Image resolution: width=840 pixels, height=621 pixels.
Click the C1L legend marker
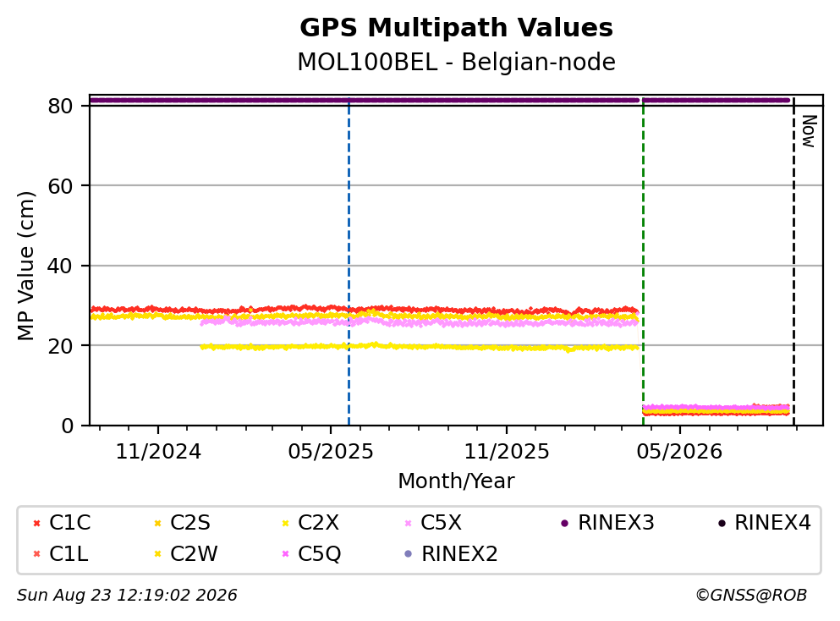pyautogui.click(x=36, y=553)
